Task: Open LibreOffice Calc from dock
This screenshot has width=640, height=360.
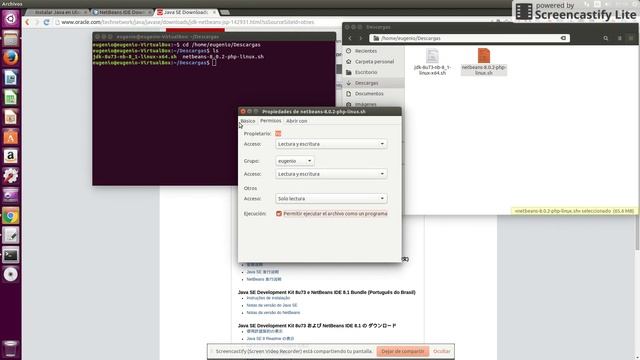Action: coord(11,98)
